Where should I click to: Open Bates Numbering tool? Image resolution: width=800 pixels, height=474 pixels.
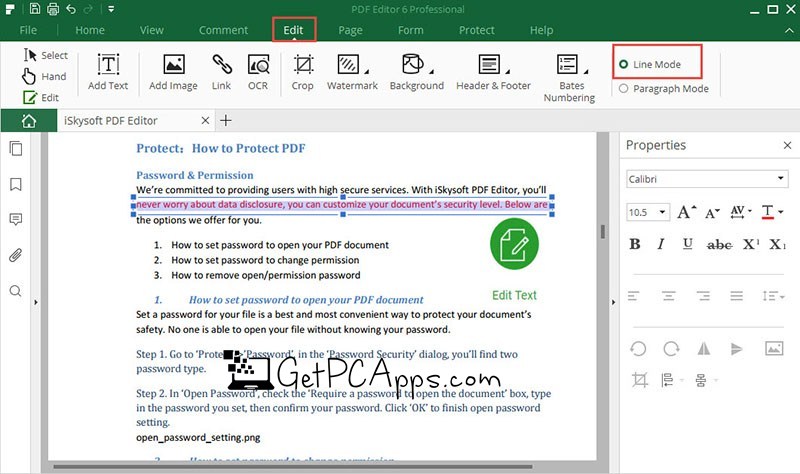pos(569,78)
